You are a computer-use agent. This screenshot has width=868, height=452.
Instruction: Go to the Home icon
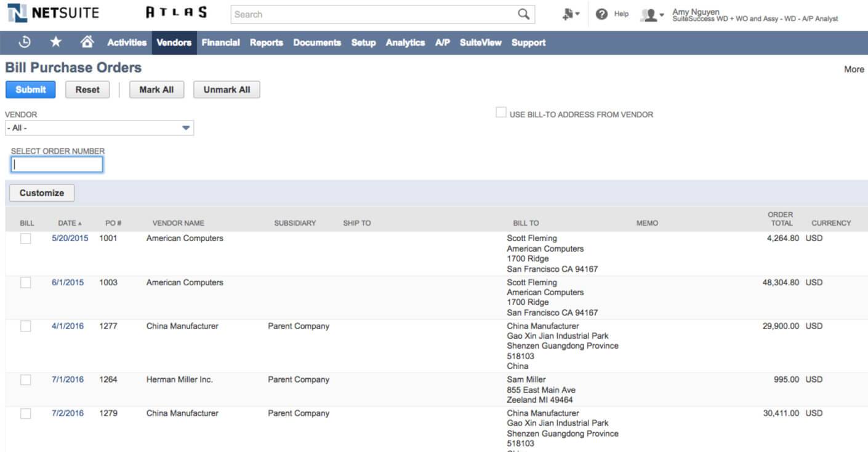(x=87, y=42)
